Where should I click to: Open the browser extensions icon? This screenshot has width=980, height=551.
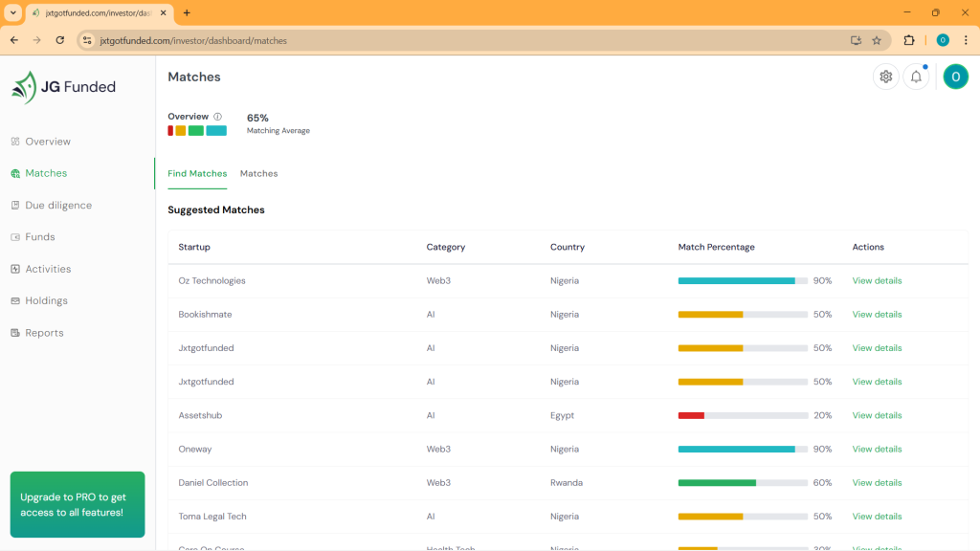pyautogui.click(x=909, y=40)
